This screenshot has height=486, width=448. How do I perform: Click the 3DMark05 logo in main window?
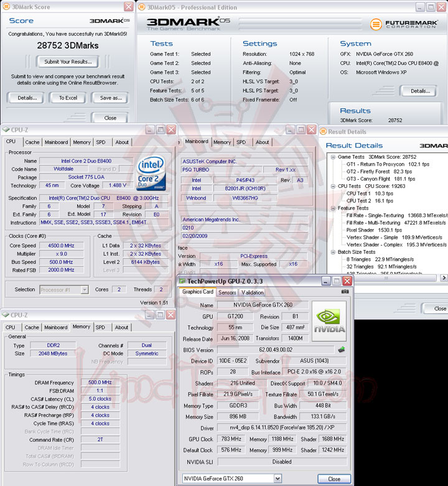pos(189,24)
